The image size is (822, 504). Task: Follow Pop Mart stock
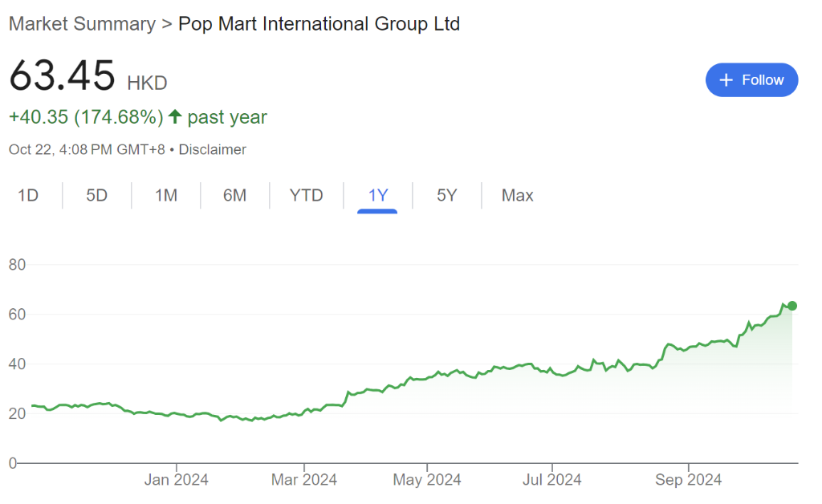[x=751, y=80]
